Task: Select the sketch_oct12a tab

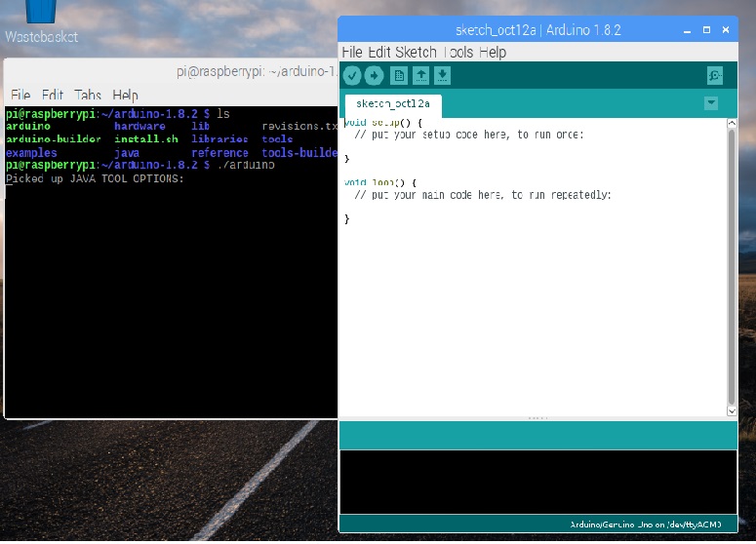Action: point(393,103)
